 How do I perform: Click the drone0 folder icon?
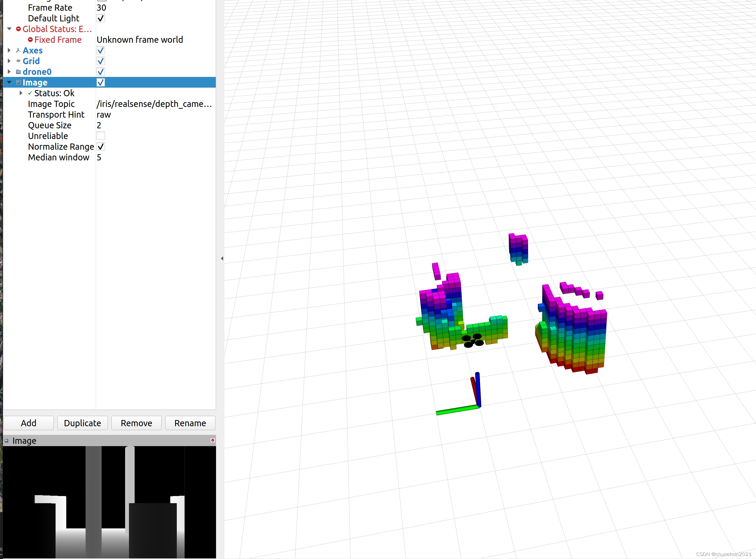click(x=18, y=72)
